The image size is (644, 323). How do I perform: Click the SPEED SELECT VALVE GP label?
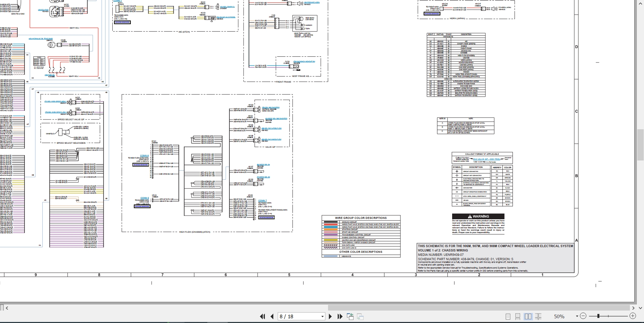pyautogui.click(x=71, y=120)
